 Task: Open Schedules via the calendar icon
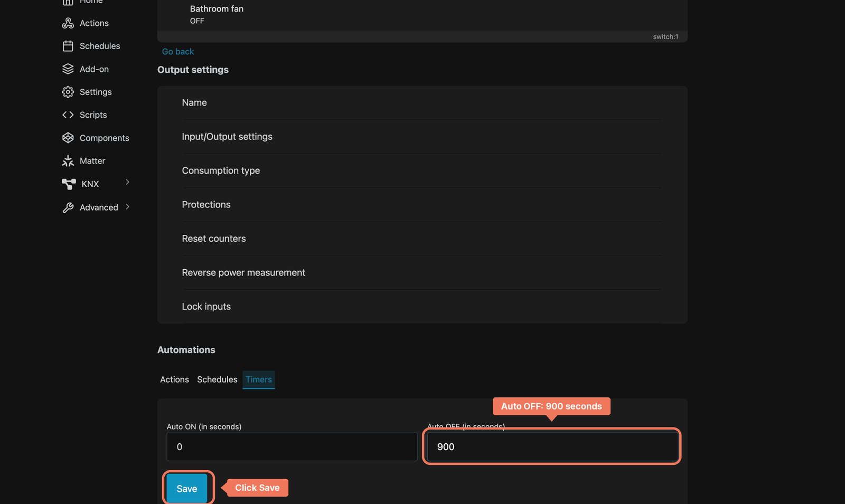(68, 46)
